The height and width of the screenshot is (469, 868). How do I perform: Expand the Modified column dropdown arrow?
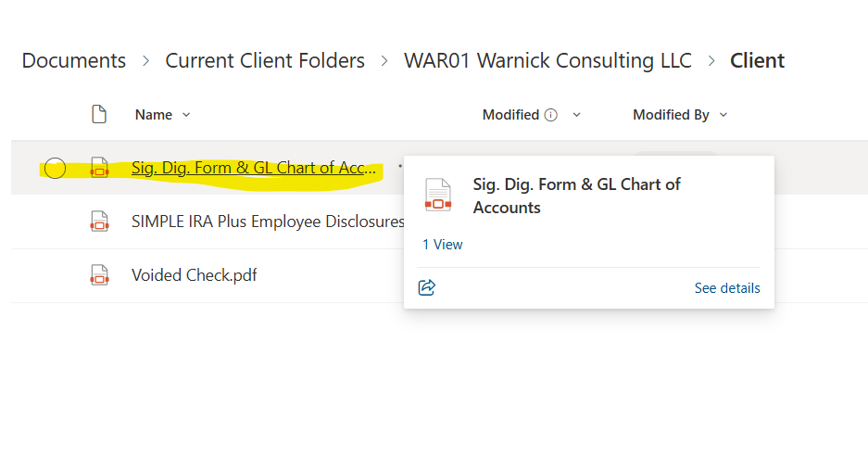click(x=577, y=115)
